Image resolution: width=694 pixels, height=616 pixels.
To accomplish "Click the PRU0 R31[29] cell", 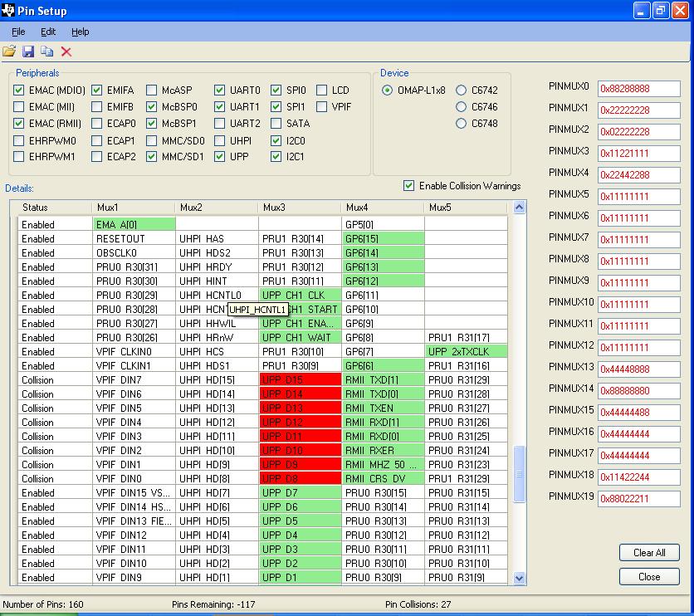I will click(466, 380).
